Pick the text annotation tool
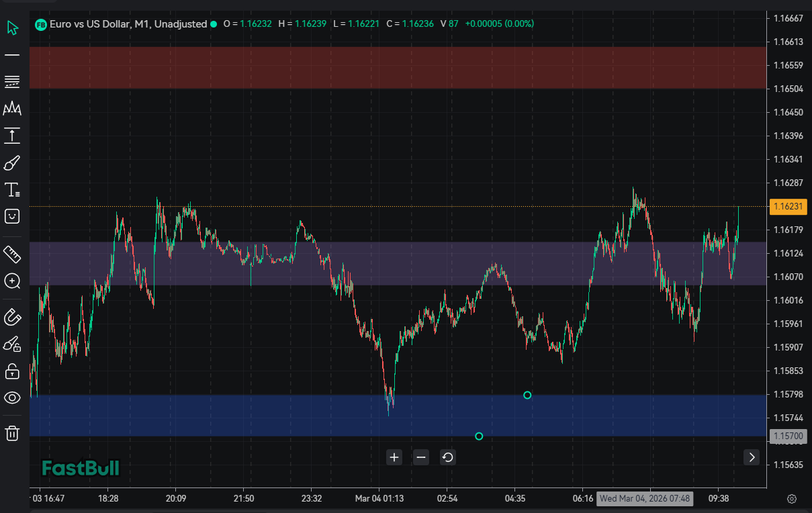The height and width of the screenshot is (513, 812). (12, 190)
